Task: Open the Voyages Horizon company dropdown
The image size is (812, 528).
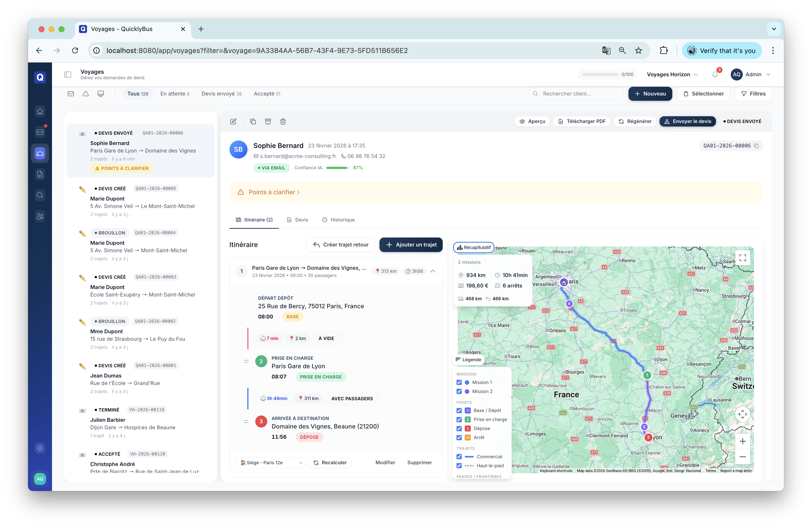Action: [672, 74]
